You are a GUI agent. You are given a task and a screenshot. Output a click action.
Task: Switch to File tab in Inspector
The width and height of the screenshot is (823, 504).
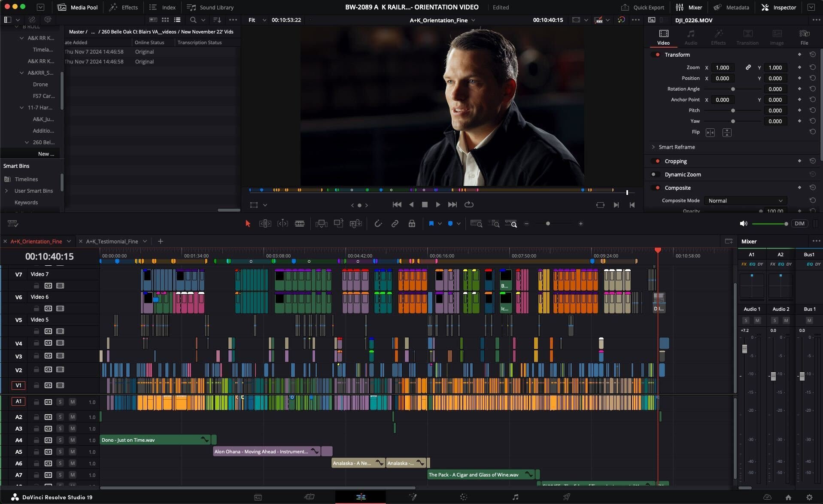(804, 37)
